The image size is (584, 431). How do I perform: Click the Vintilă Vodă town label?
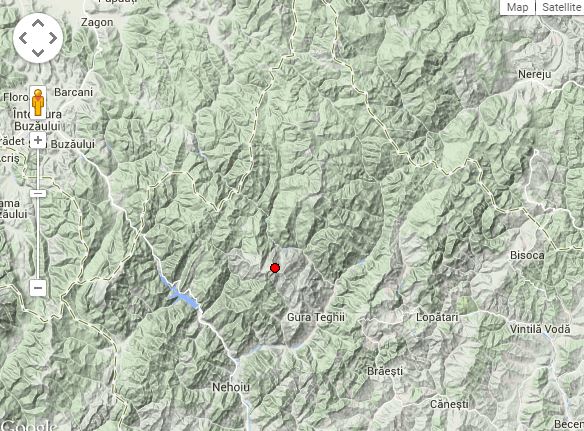[x=540, y=329]
